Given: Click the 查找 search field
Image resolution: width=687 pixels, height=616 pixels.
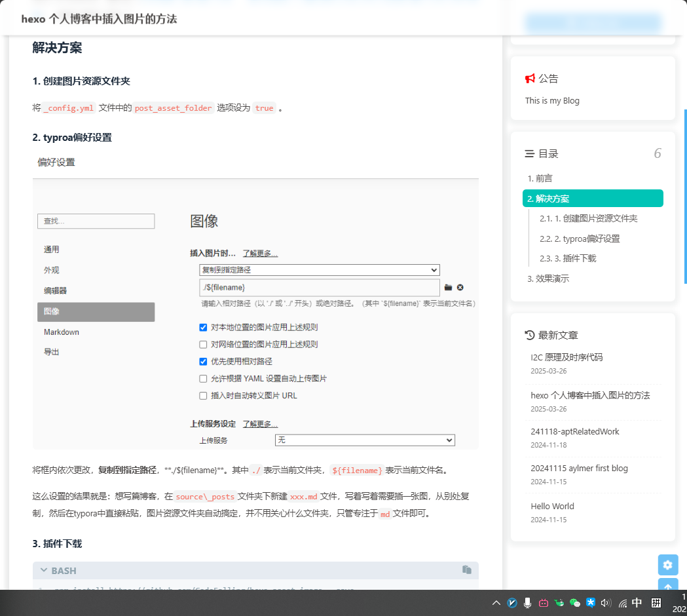Looking at the screenshot, I should coord(96,221).
